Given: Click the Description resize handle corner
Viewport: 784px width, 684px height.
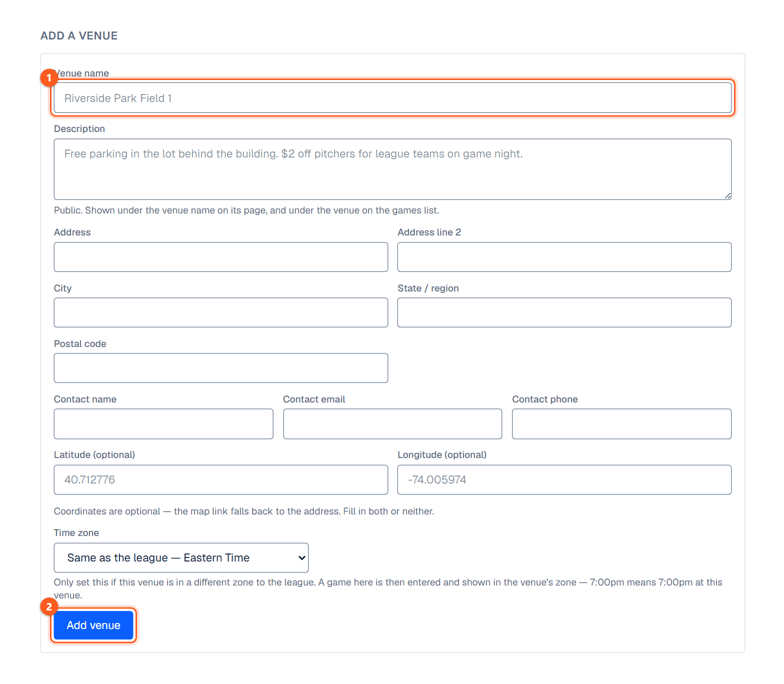Looking at the screenshot, I should (727, 196).
